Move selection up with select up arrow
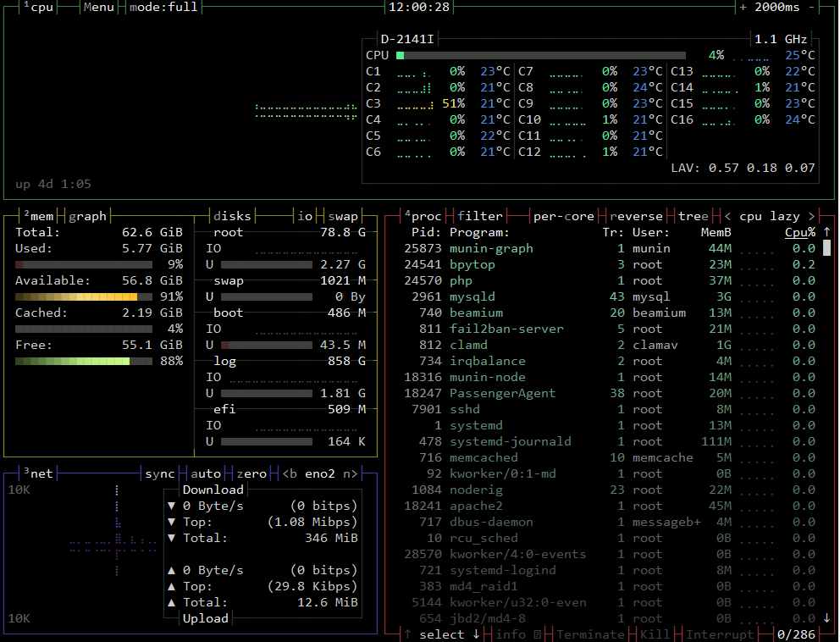The width and height of the screenshot is (840, 642). [x=408, y=634]
